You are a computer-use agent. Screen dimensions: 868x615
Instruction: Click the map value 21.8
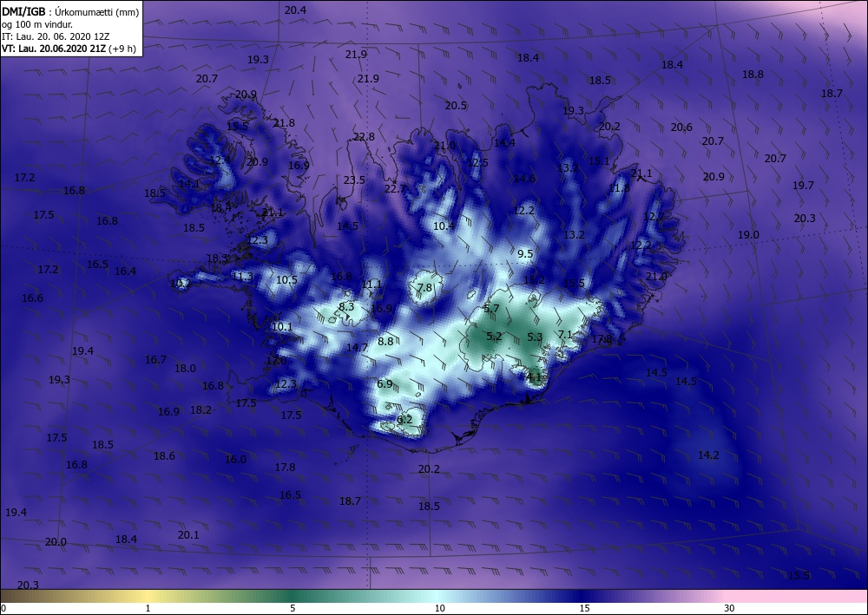point(284,123)
